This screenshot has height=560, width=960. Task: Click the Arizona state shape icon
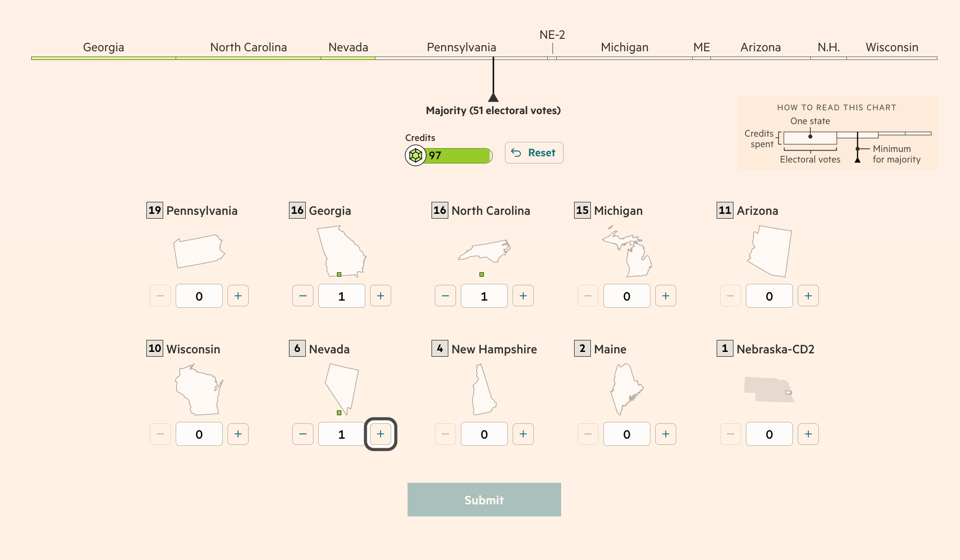click(x=770, y=251)
